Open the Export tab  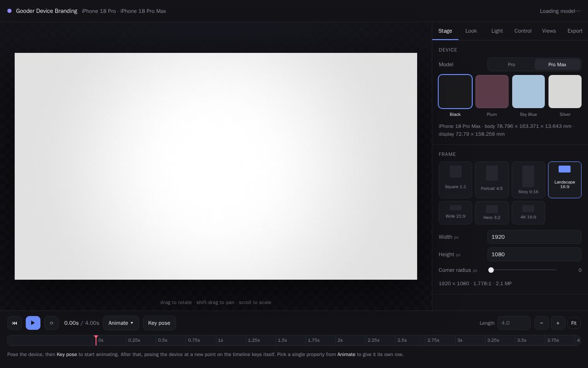coord(575,31)
